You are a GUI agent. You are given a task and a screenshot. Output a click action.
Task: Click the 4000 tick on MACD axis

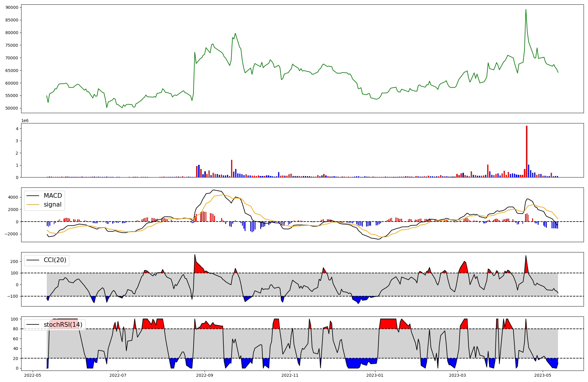[13, 197]
